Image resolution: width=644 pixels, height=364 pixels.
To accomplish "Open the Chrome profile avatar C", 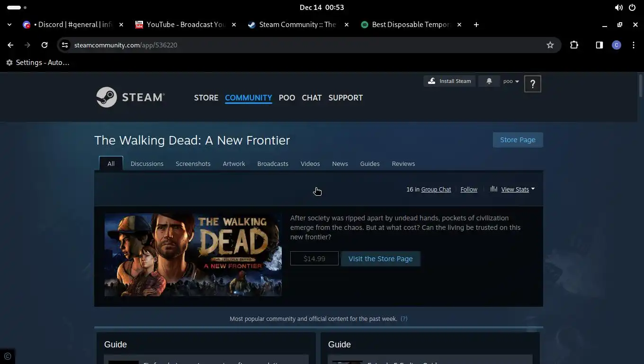I will (616, 45).
